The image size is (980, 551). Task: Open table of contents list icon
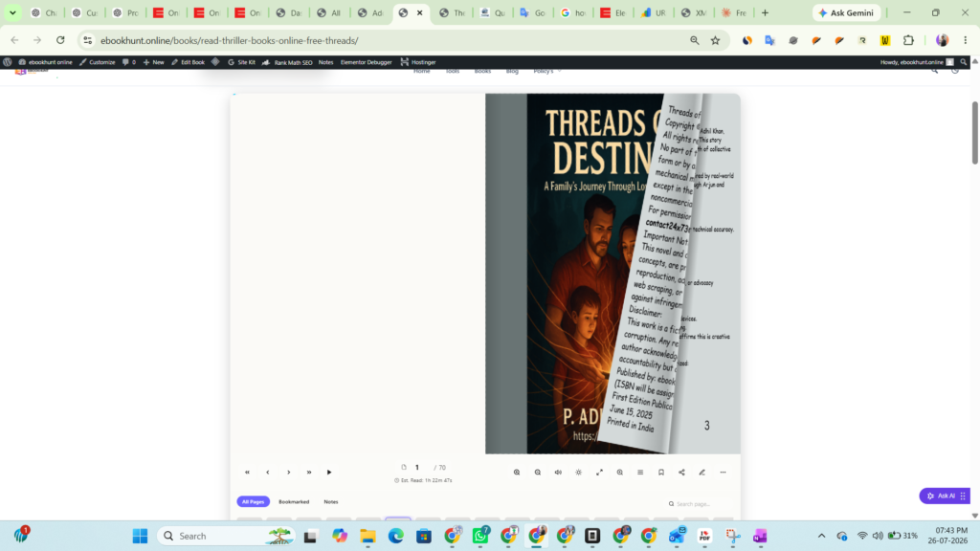(640, 473)
